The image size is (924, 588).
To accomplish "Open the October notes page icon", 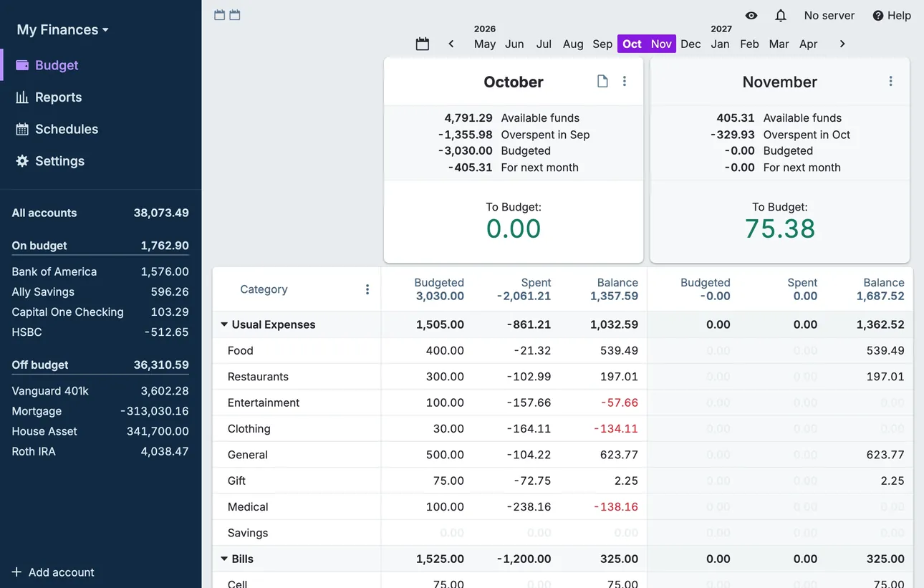I will [602, 82].
